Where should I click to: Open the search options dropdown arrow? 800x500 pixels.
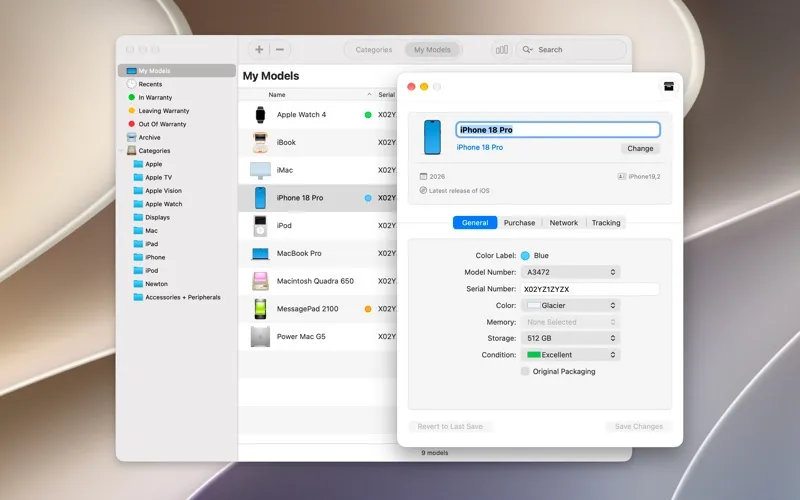(532, 50)
